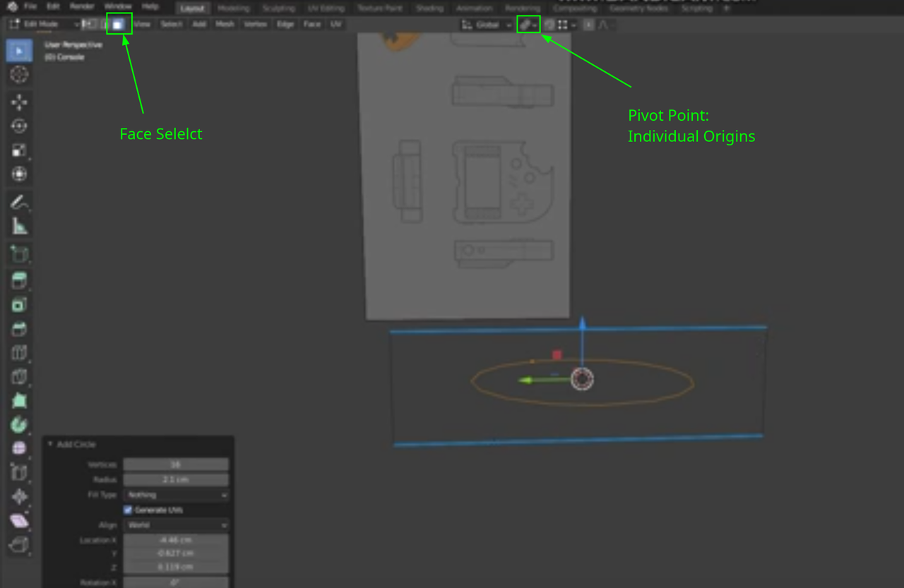
Task: Choose the Shear tool
Action: pos(19,521)
